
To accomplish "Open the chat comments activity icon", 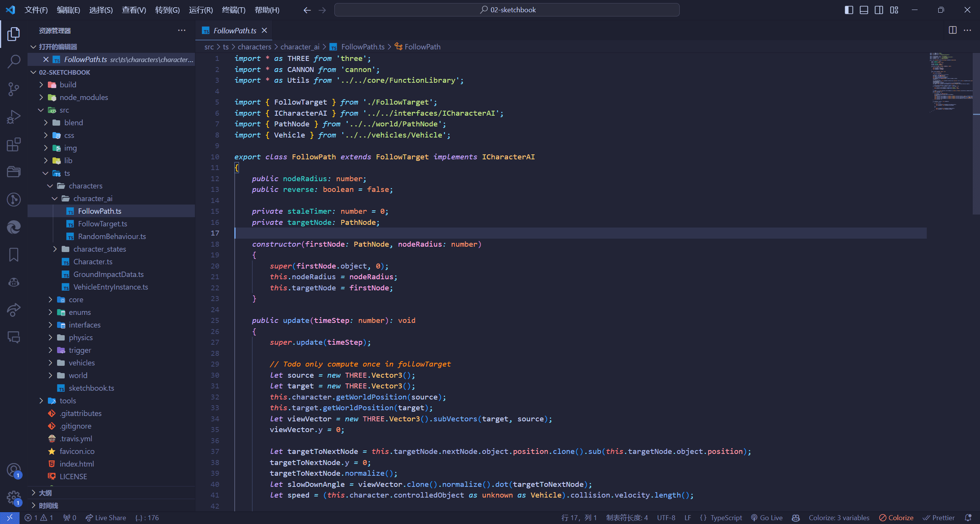I will point(14,337).
